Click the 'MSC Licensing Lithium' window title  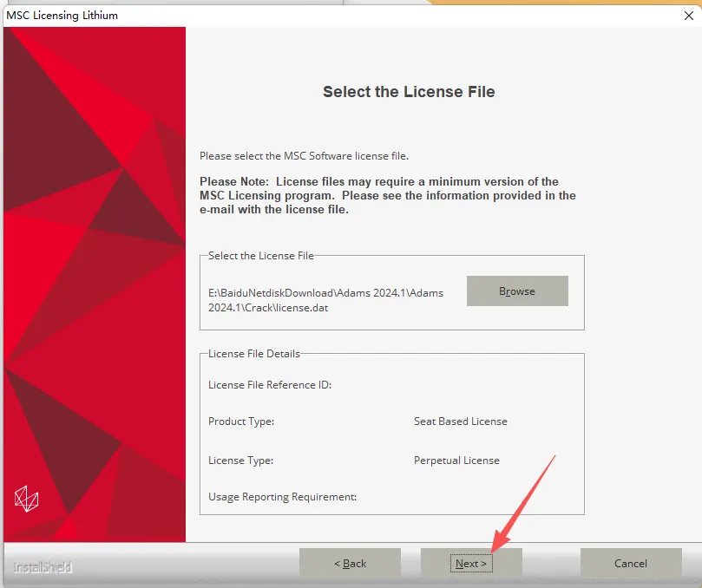(62, 16)
